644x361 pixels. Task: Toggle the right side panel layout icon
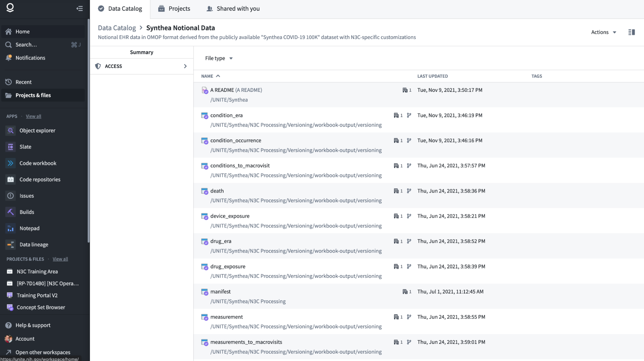[x=631, y=32]
